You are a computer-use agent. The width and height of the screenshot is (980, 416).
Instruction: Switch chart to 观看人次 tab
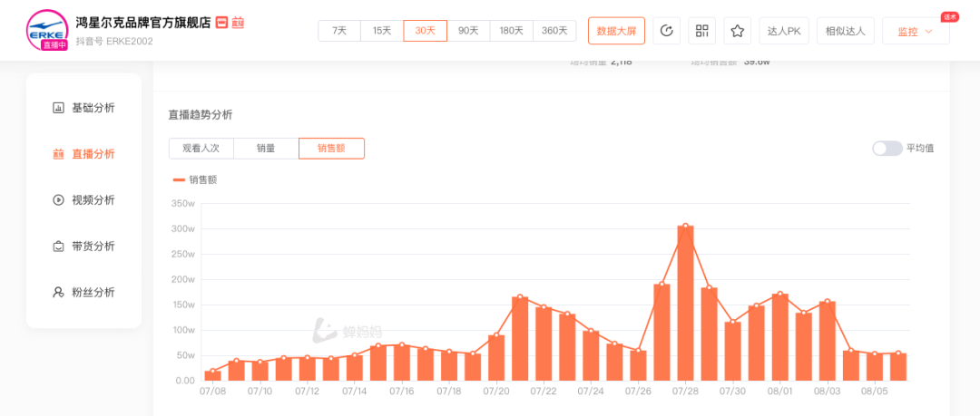(201, 149)
